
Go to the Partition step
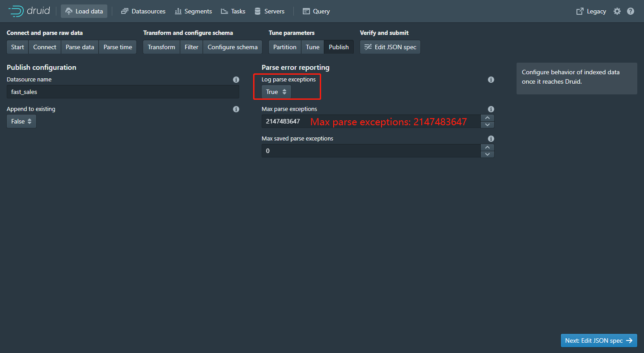tap(285, 47)
